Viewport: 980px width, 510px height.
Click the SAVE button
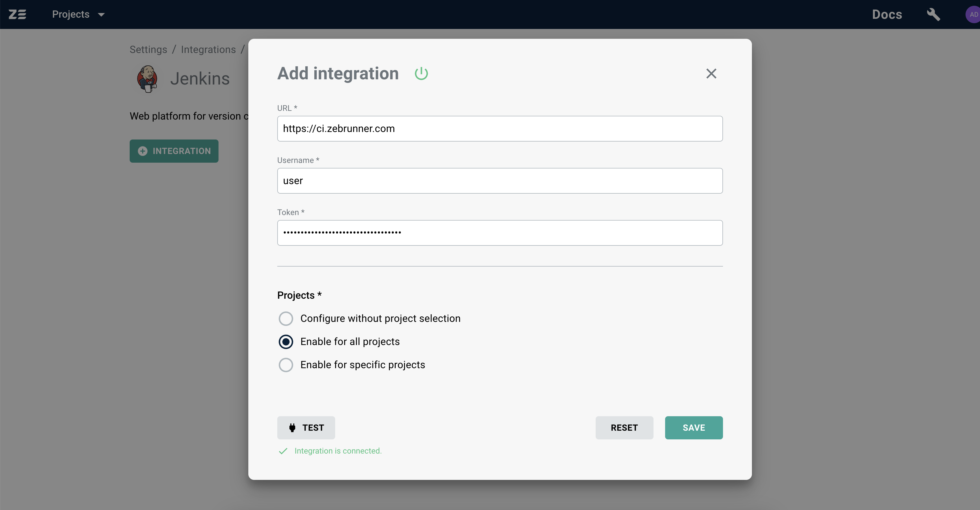(693, 428)
